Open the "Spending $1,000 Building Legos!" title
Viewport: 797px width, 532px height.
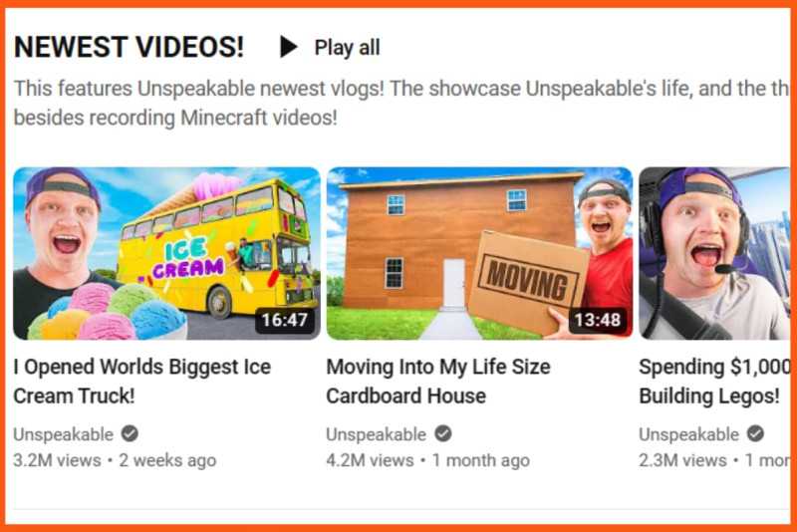714,382
